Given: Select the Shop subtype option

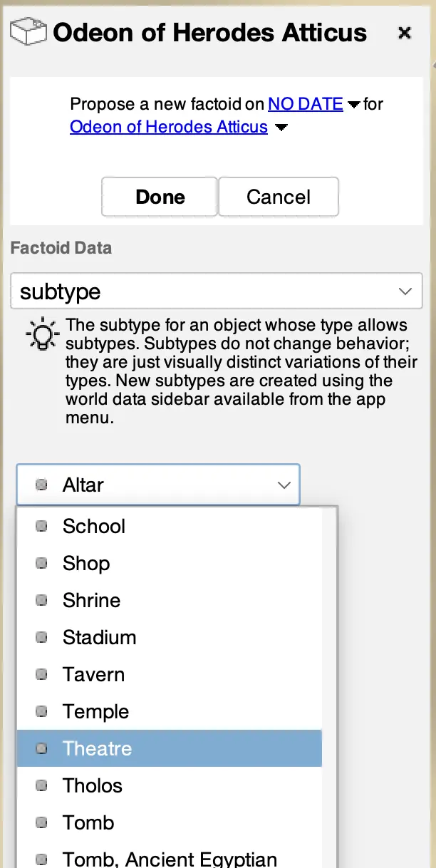Looking at the screenshot, I should (x=86, y=564).
